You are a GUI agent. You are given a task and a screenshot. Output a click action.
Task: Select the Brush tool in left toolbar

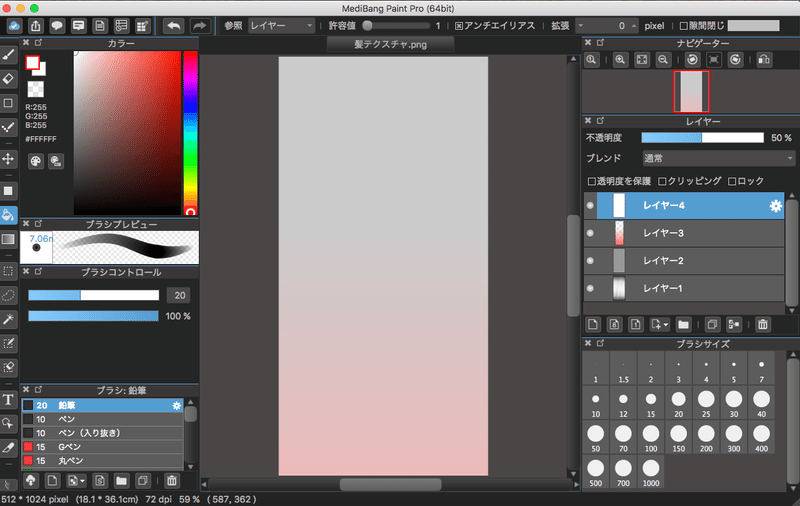pyautogui.click(x=8, y=55)
